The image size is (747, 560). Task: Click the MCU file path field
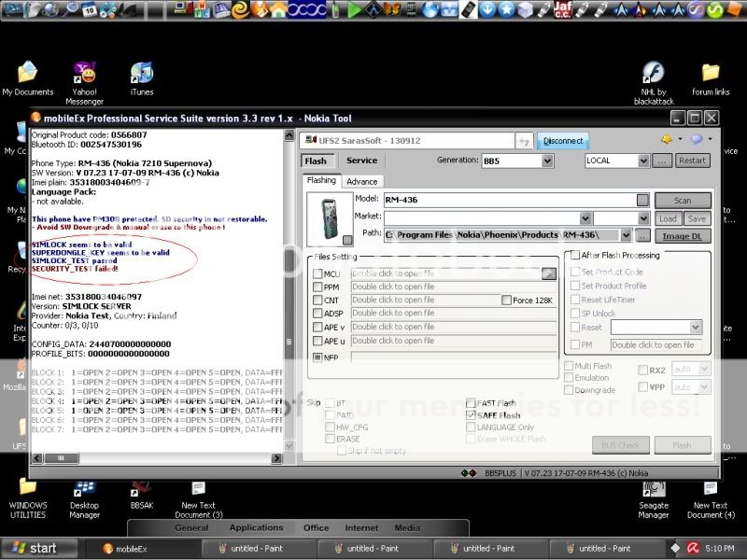point(446,273)
